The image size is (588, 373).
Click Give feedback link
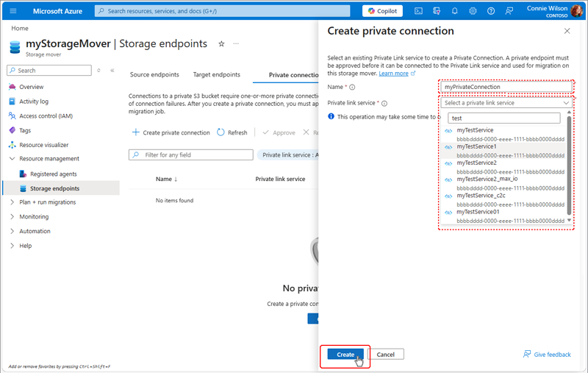[547, 354]
